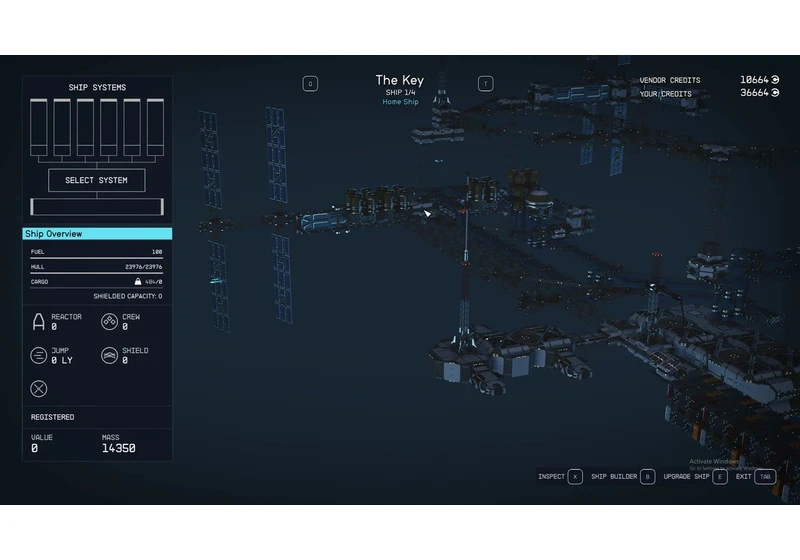Choose UPGRADE SHIP
The image size is (800, 560).
pos(686,477)
